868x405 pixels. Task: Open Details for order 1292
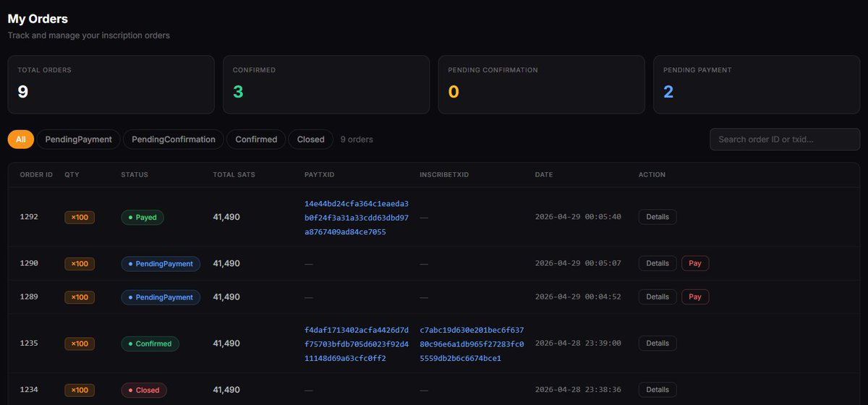pyautogui.click(x=658, y=217)
